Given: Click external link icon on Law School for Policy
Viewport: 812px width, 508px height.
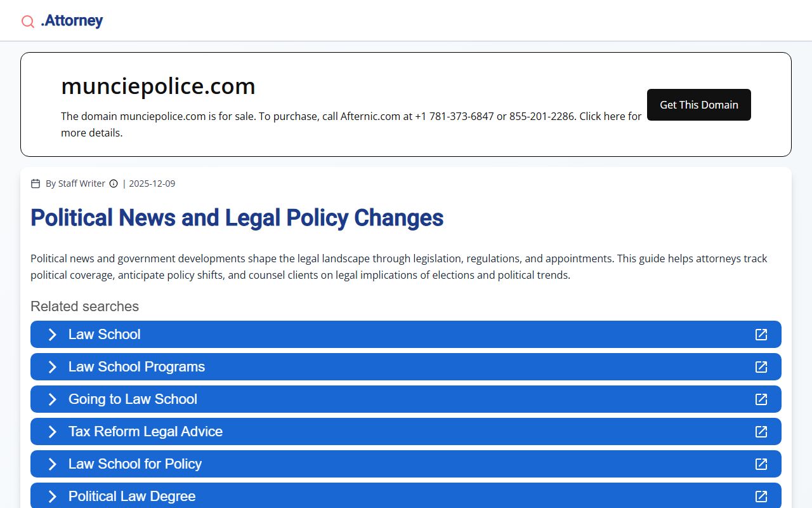Looking at the screenshot, I should point(761,464).
